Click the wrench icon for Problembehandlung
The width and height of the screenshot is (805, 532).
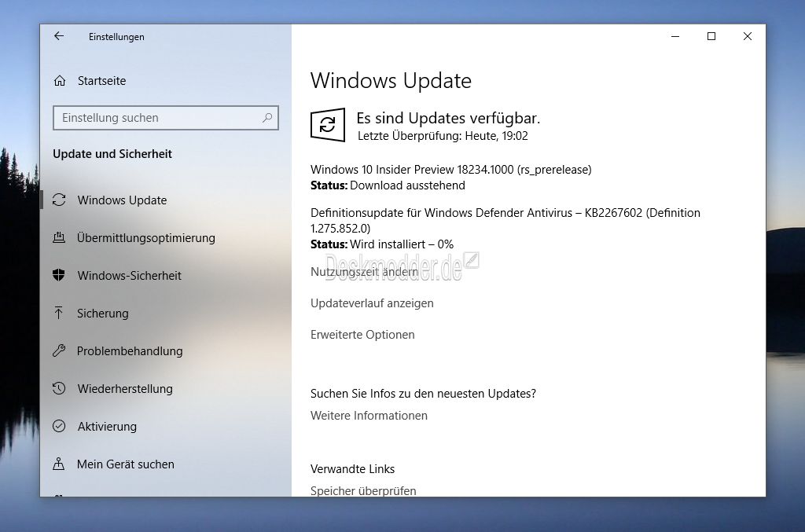coord(59,350)
